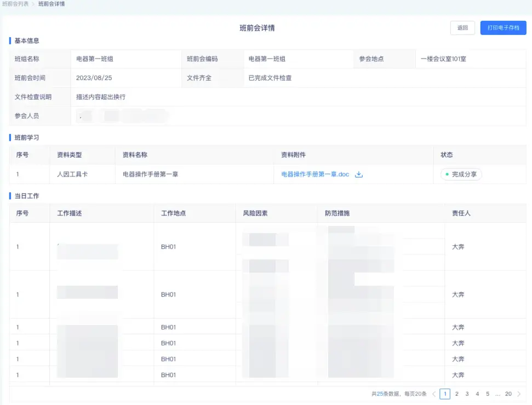Select the 已完成文件检查 value

coord(270,78)
